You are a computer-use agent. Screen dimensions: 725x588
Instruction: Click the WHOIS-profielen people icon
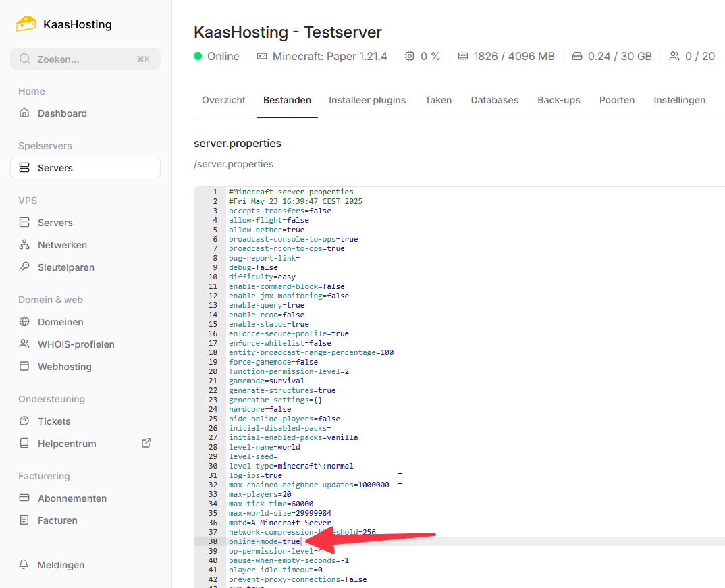click(x=25, y=344)
